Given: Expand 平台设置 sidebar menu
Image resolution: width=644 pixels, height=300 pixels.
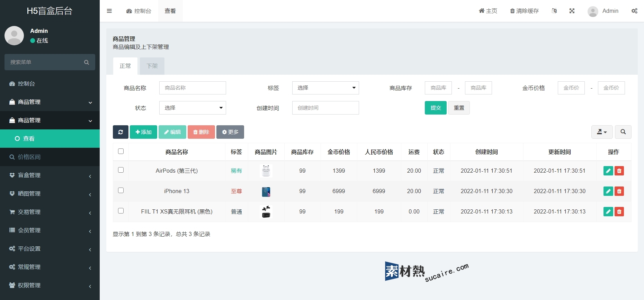Looking at the screenshot, I should coord(50,248).
